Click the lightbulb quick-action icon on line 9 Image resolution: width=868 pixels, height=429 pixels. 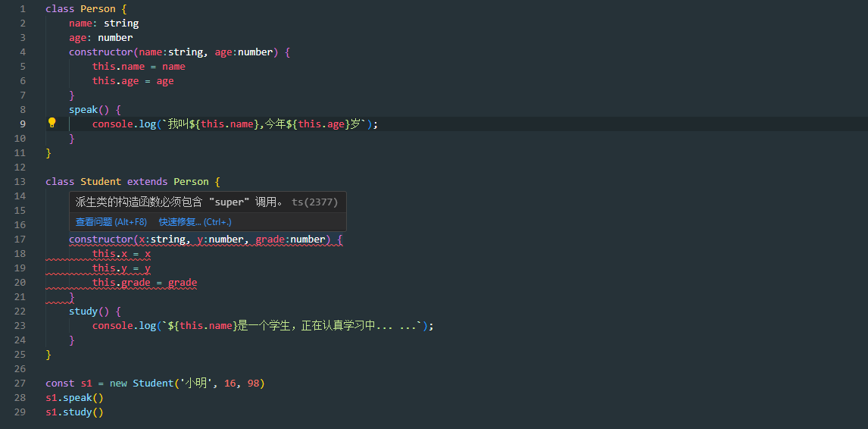(52, 123)
